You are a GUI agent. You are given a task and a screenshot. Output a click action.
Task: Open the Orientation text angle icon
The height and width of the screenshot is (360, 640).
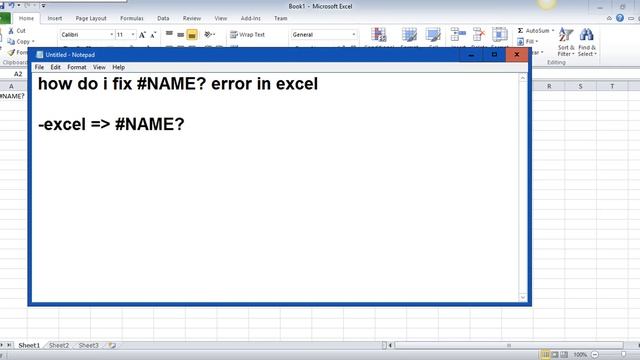208,35
